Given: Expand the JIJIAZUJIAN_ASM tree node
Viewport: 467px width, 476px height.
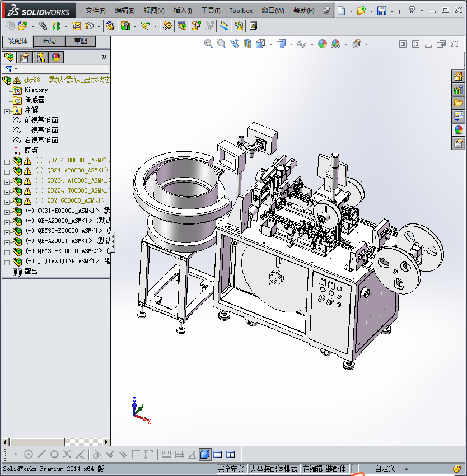Looking at the screenshot, I should pos(7,262).
